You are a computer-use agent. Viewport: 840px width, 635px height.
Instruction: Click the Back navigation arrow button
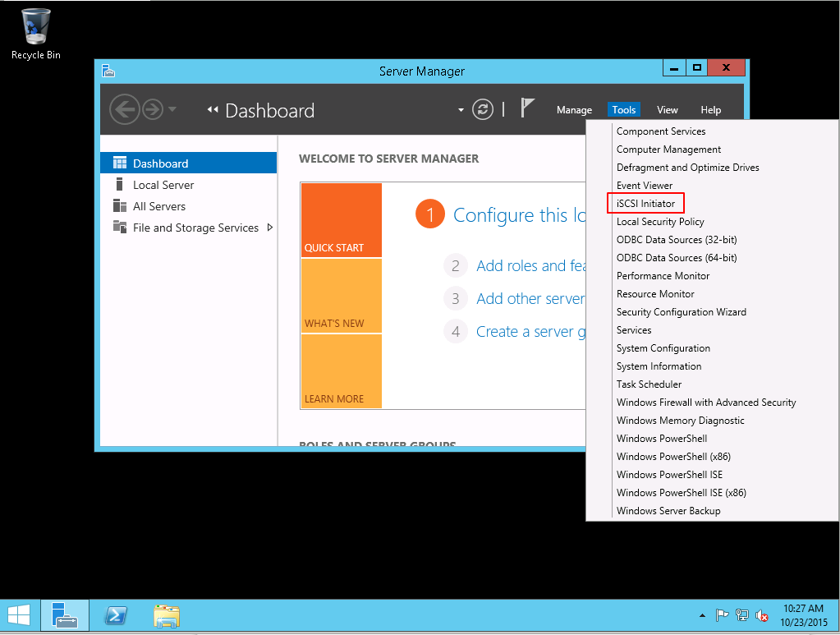pos(124,110)
